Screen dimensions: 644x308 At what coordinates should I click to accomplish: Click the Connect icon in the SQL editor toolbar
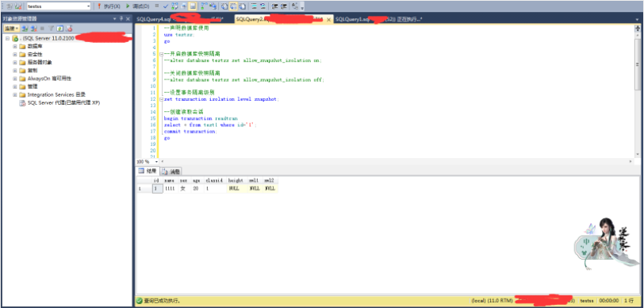pos(9,6)
